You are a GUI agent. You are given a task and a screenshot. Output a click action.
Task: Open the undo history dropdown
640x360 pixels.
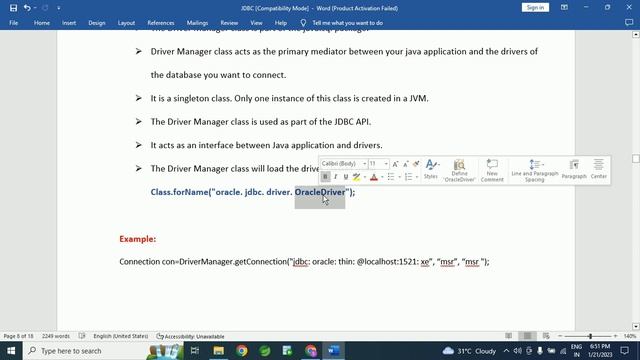tap(35, 8)
